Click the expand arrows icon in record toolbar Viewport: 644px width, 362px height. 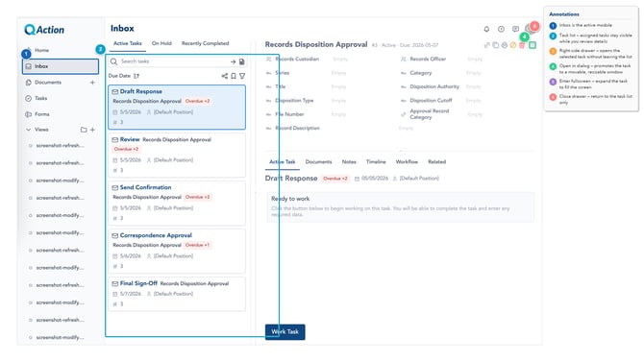487,45
